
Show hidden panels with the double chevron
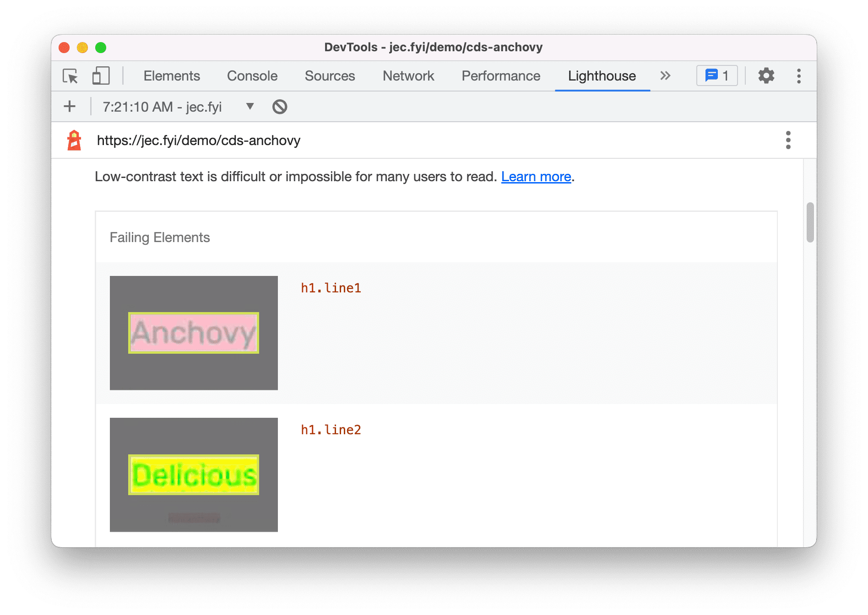pyautogui.click(x=665, y=76)
